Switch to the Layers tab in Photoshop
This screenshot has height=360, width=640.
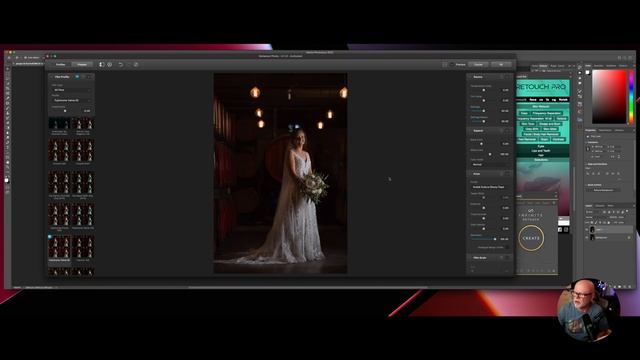[589, 205]
